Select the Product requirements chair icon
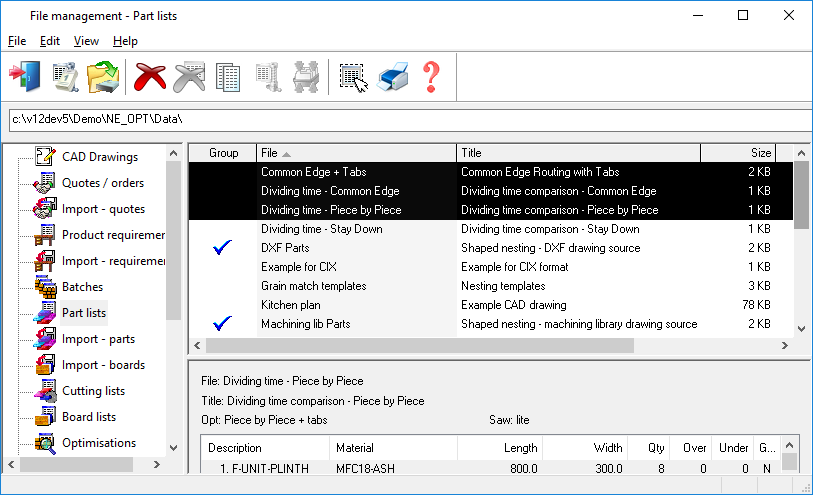Image resolution: width=813 pixels, height=495 pixels. coord(45,234)
